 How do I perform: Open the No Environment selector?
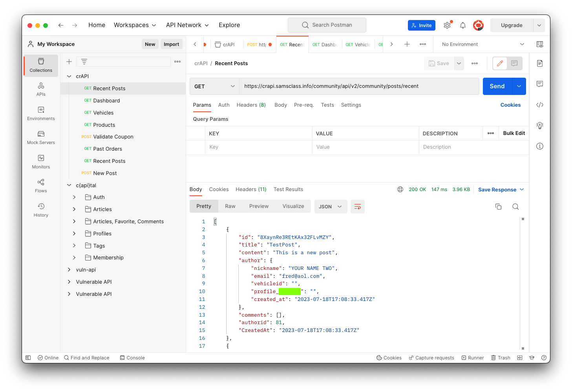pyautogui.click(x=483, y=44)
